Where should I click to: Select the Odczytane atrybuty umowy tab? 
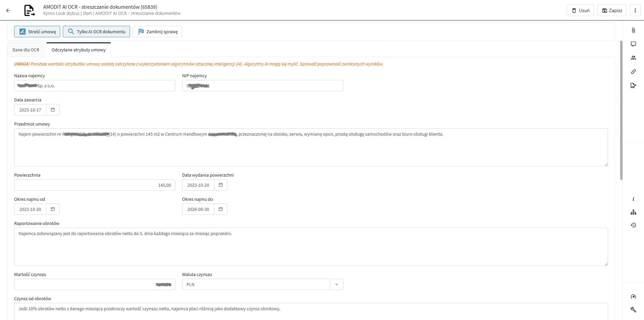click(79, 50)
